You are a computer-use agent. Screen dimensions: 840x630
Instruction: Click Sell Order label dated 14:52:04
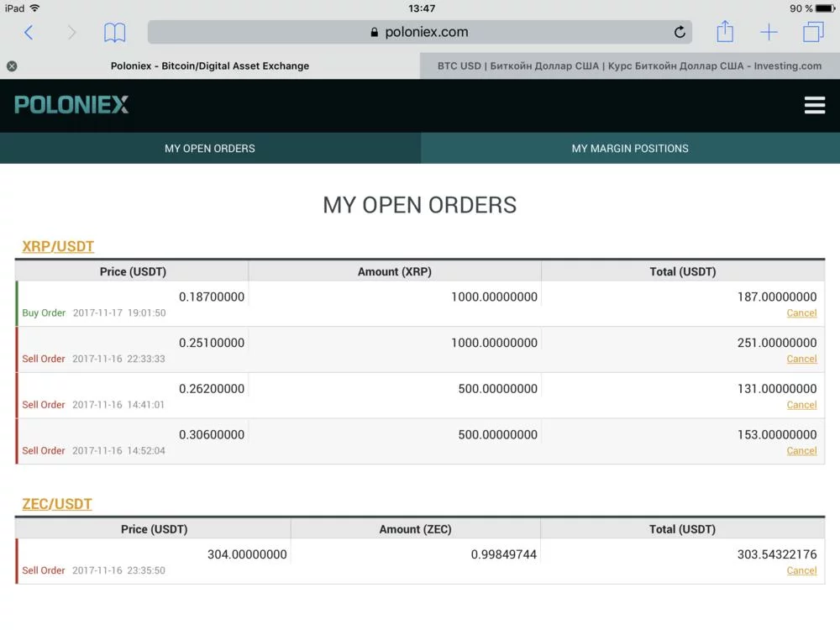click(x=44, y=451)
